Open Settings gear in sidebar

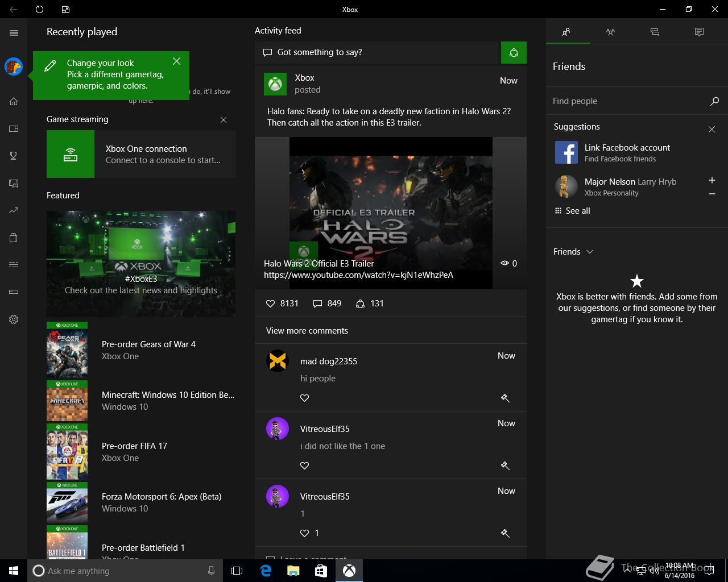coord(14,319)
